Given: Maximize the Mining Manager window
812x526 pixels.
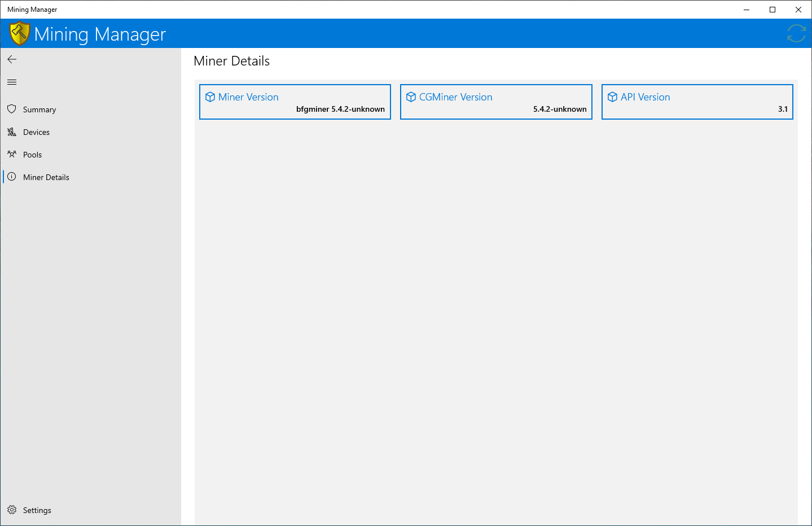Looking at the screenshot, I should point(773,10).
